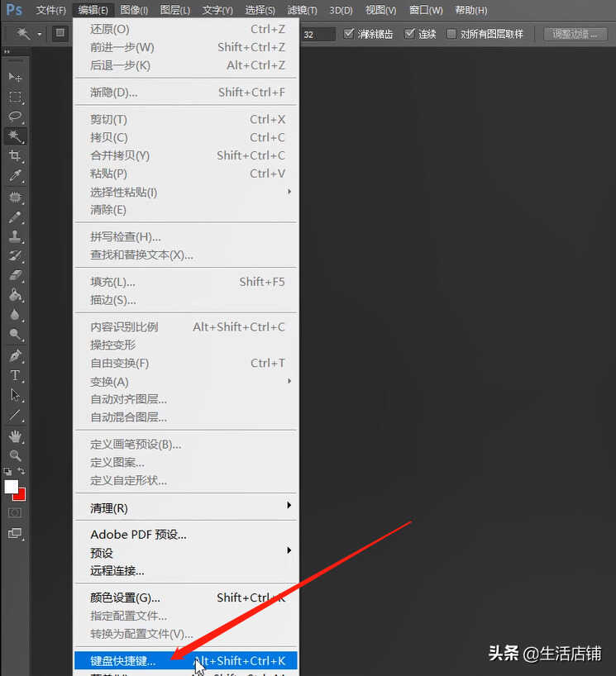
Task: Open the 视图 menu
Action: tap(380, 10)
